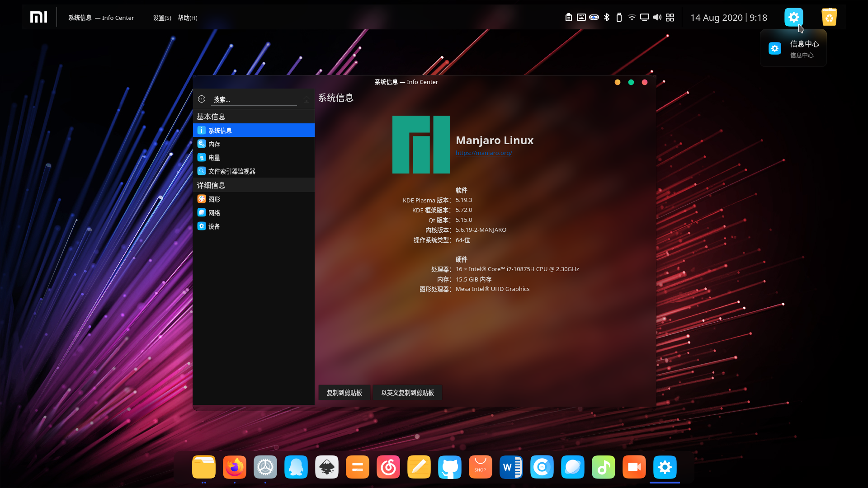Launch GitHub Desktop from the dock
The width and height of the screenshot is (868, 488).
click(450, 467)
